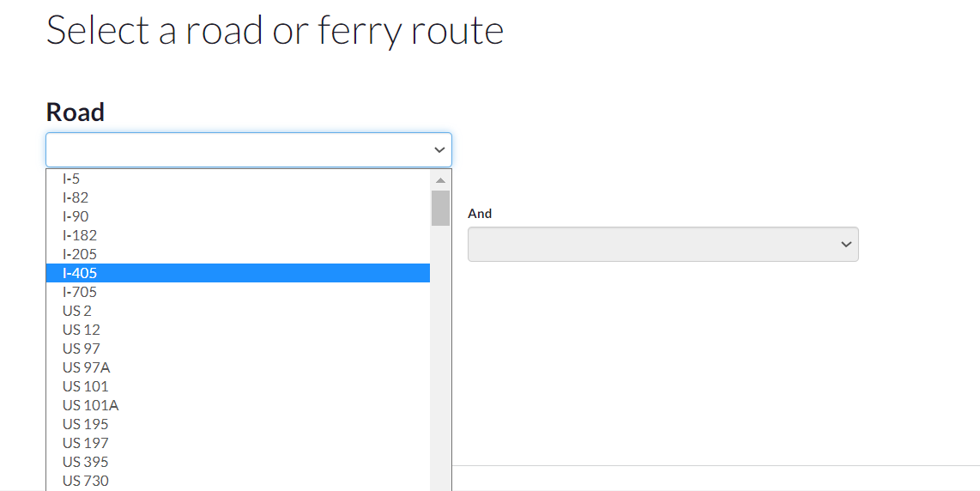
Task: Choose US 101 in the road list
Action: pos(86,386)
